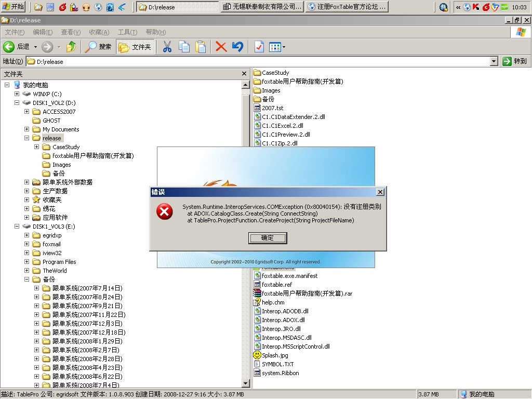Click the Paste clipboard icon

pyautogui.click(x=201, y=47)
